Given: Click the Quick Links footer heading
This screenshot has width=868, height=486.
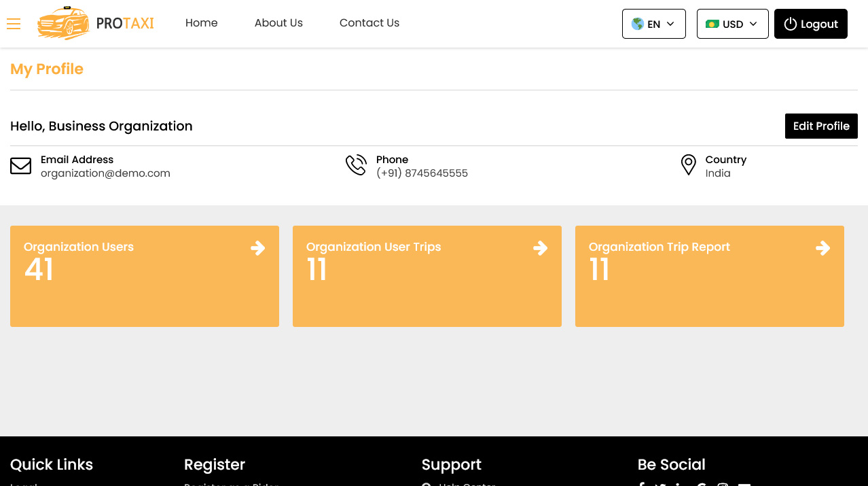Looking at the screenshot, I should 52,464.
